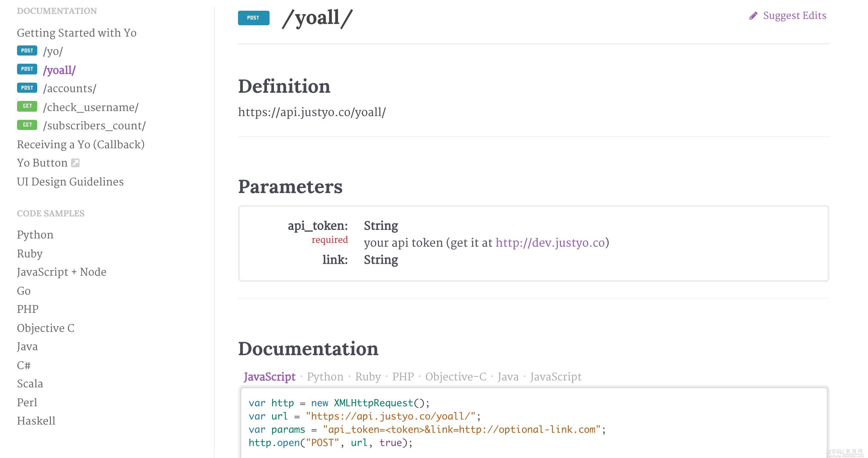Click the var params code line
This screenshot has width=868, height=458.
[x=427, y=430]
